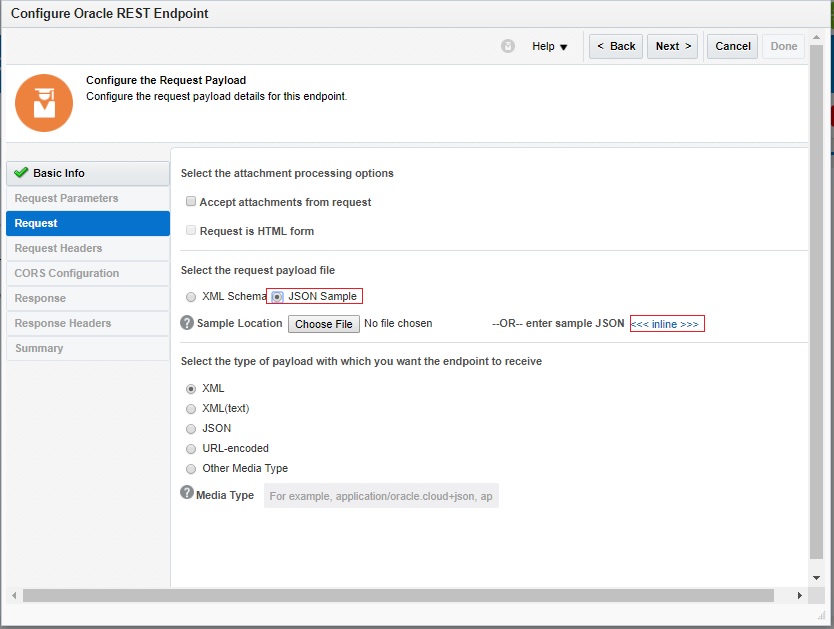The image size is (834, 629).
Task: Open the inline sample JSON link
Action: pos(665,324)
